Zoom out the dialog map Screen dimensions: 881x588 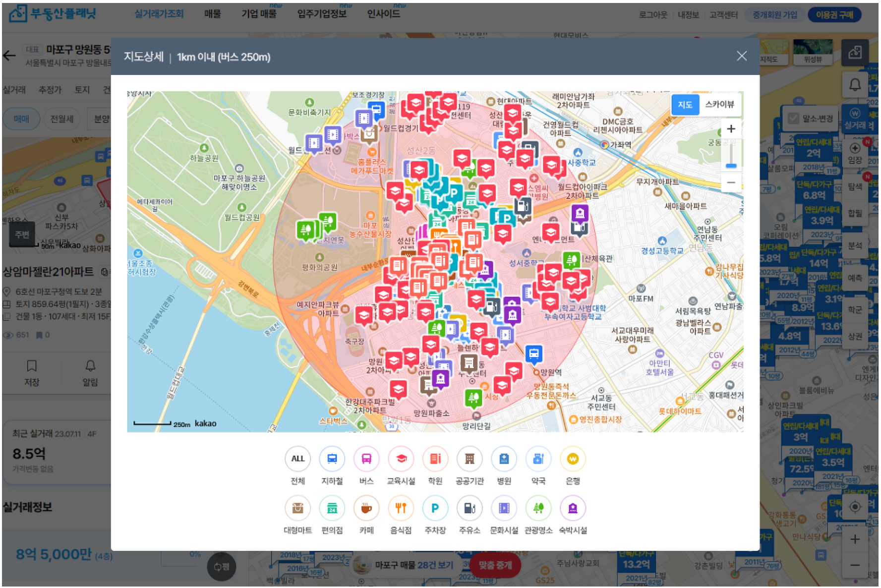[x=731, y=182]
